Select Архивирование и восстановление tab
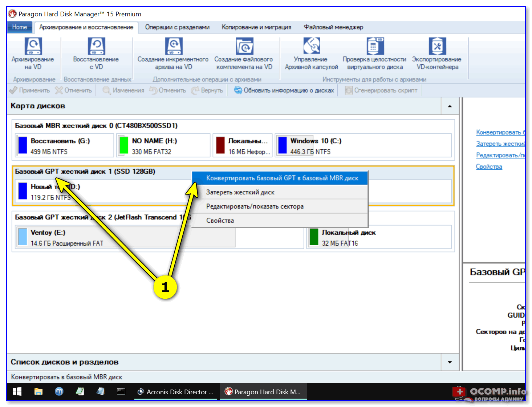The height and width of the screenshot is (407, 532). tap(86, 27)
